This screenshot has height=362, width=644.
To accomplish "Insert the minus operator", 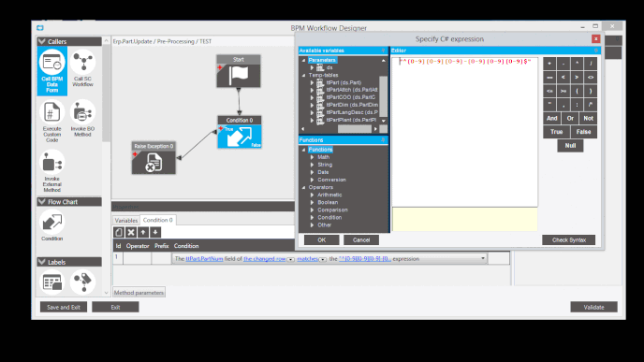I will (563, 64).
